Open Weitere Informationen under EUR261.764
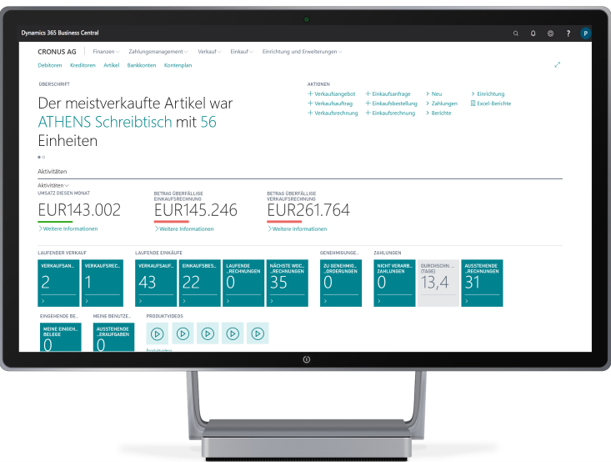 pyautogui.click(x=297, y=229)
